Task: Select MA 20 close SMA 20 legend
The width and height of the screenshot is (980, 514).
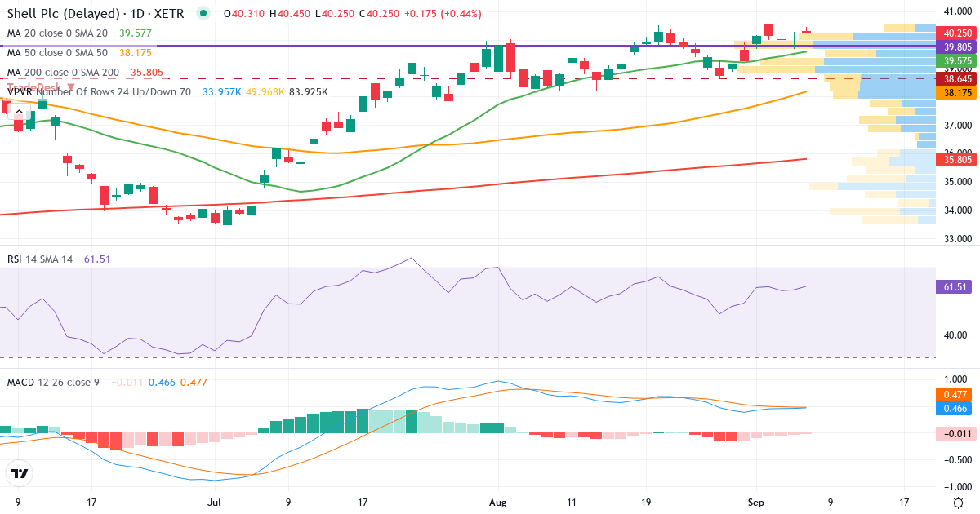Action: coord(57,33)
